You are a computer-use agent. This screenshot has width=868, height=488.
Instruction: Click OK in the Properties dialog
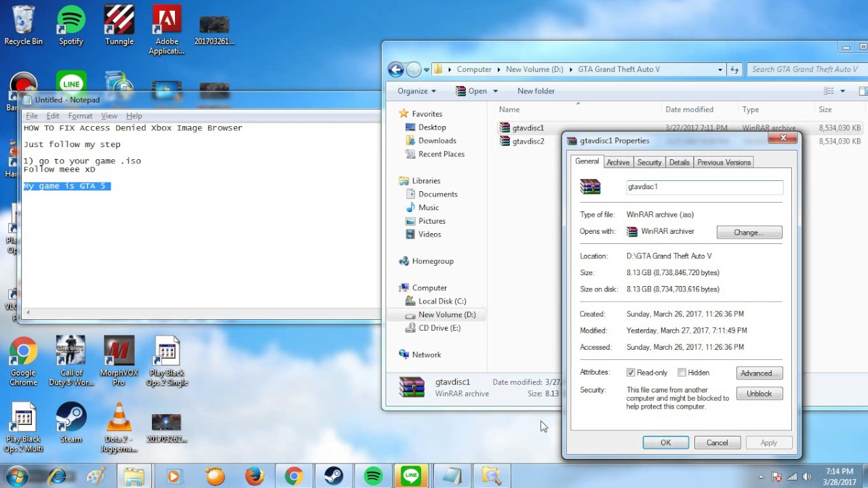[666, 443]
